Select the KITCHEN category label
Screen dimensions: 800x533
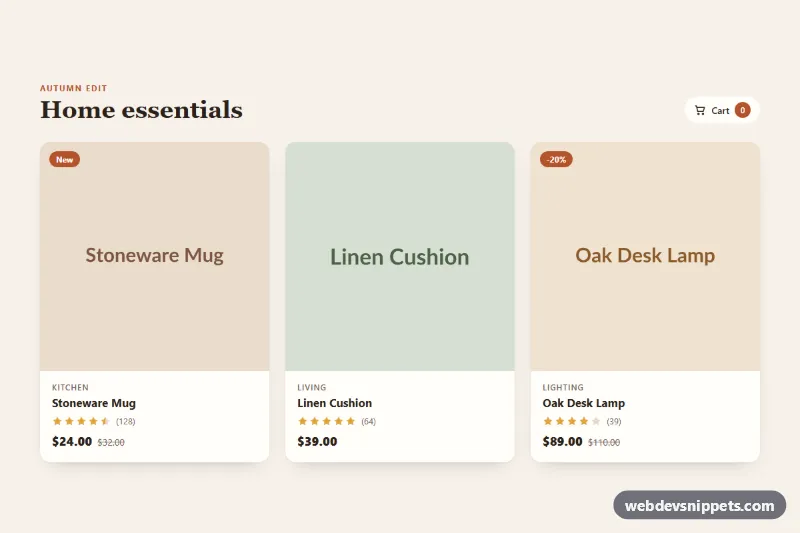pyautogui.click(x=70, y=388)
